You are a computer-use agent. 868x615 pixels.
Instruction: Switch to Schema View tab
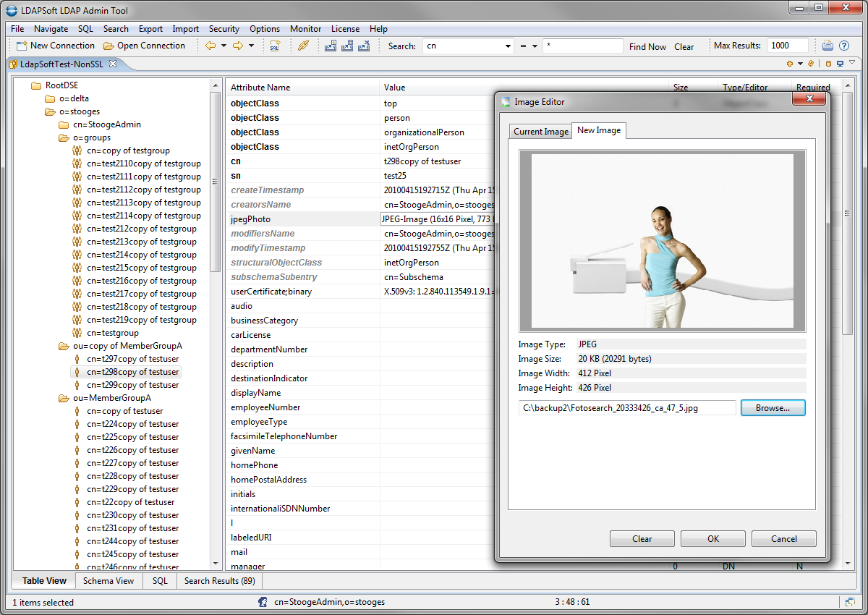pos(108,580)
